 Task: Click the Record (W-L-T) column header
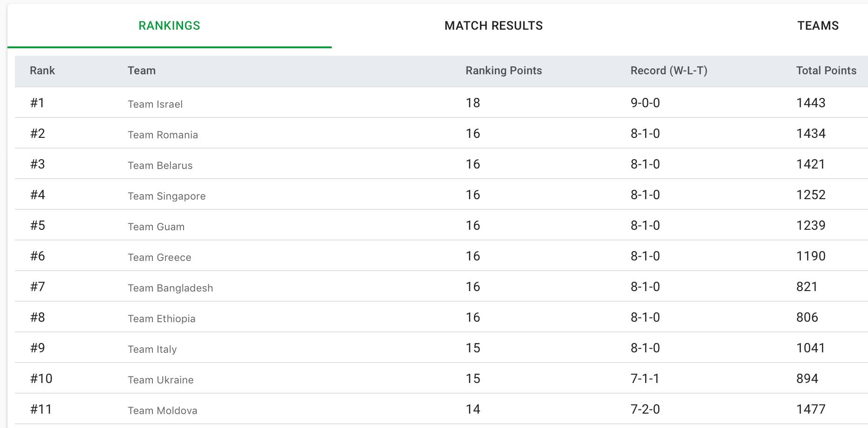click(669, 71)
